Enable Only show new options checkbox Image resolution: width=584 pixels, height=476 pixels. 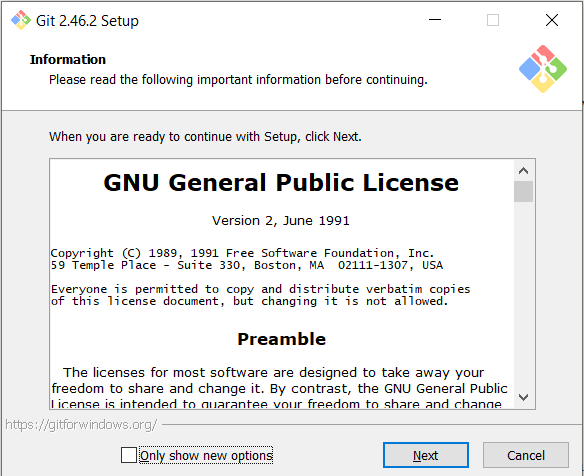[129, 455]
